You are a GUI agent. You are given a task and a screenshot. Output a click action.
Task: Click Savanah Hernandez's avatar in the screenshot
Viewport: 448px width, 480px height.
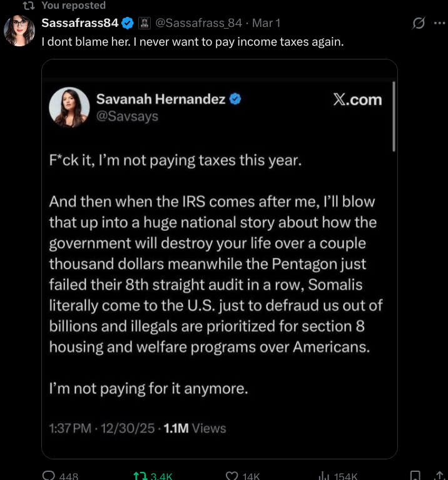tap(69, 107)
